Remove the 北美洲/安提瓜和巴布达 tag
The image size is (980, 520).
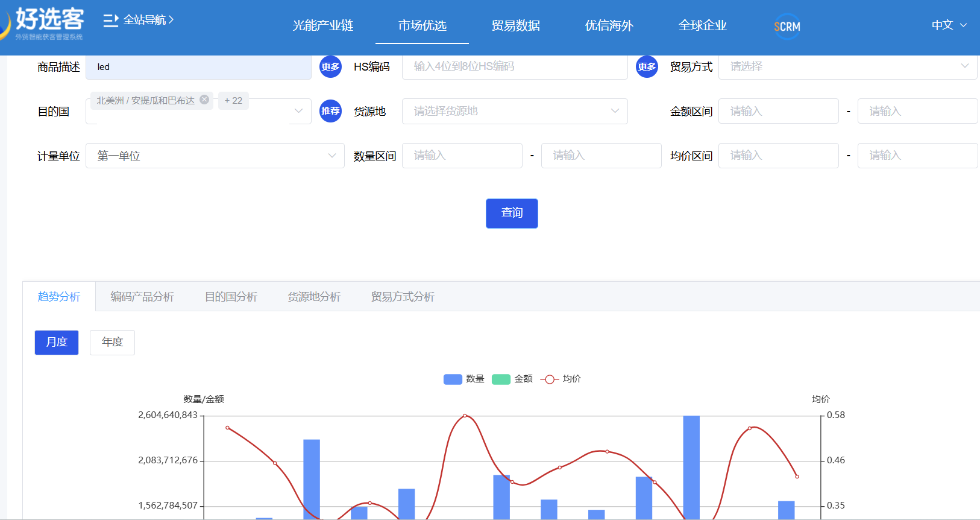(x=204, y=100)
